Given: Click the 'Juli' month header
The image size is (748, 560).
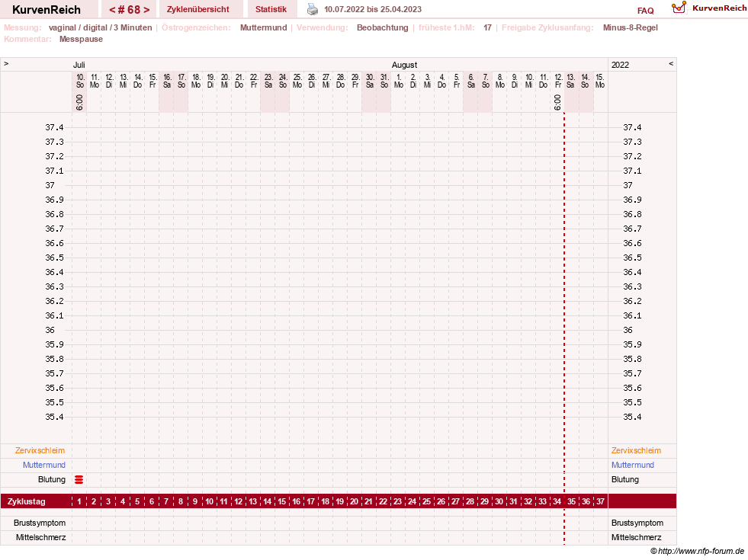Looking at the screenshot, I should tap(79, 65).
